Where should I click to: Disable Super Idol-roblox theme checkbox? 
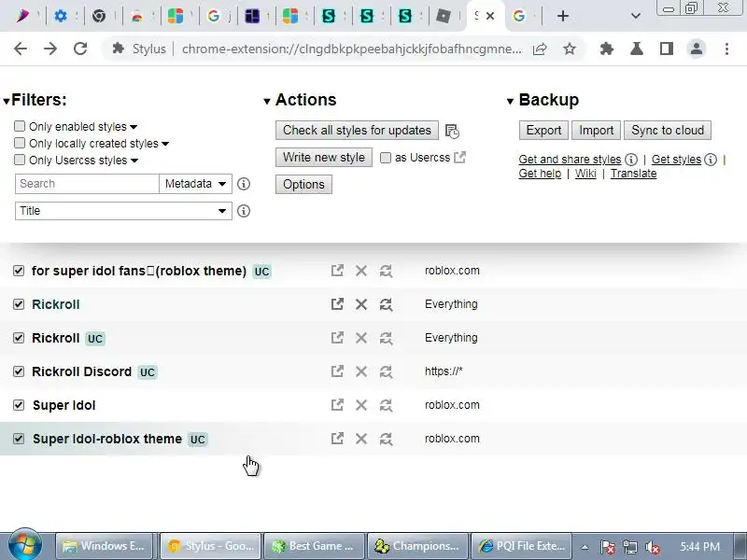[19, 439]
